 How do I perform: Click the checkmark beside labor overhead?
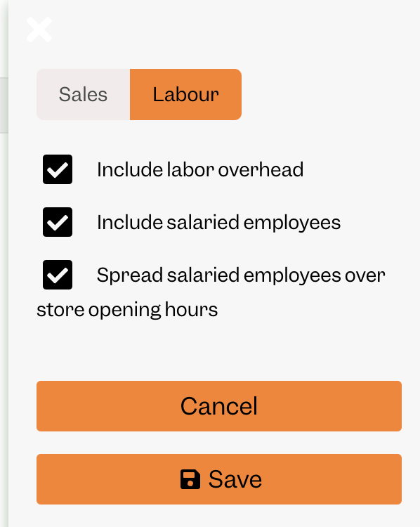[58, 170]
